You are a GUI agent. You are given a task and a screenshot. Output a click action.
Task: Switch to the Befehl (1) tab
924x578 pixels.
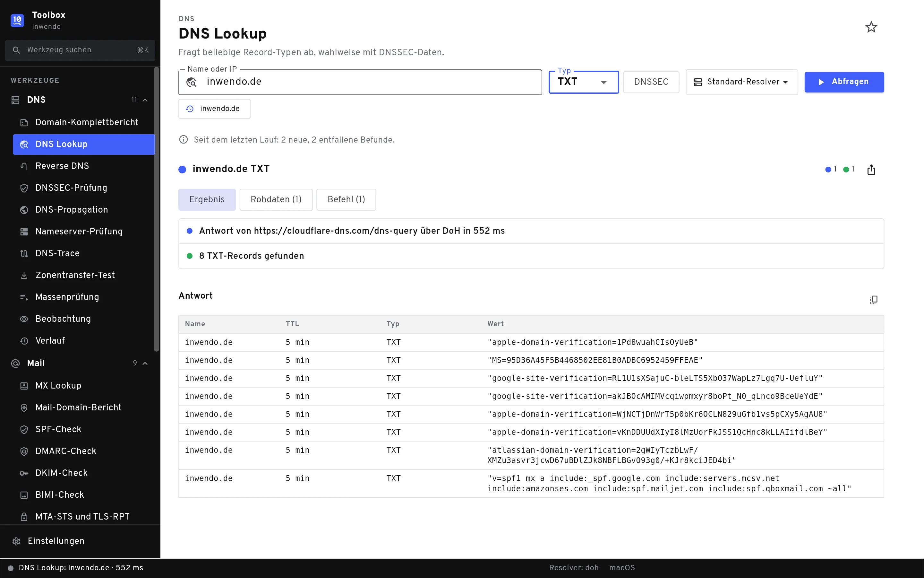pos(346,199)
